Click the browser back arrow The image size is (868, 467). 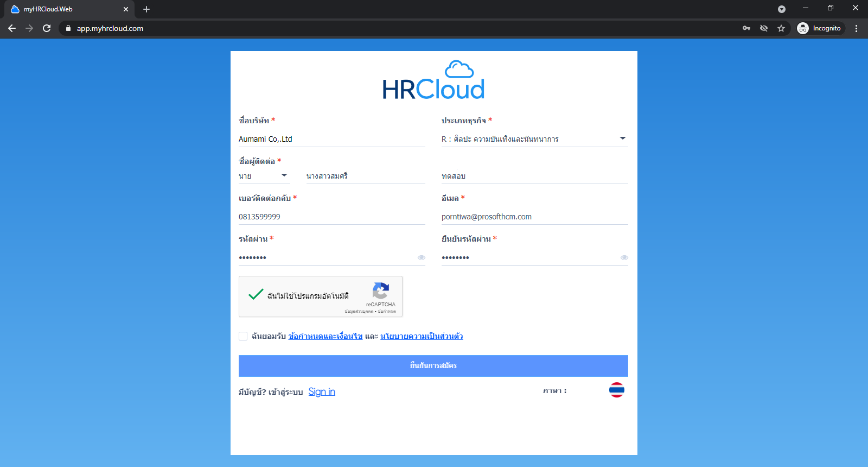(12, 28)
